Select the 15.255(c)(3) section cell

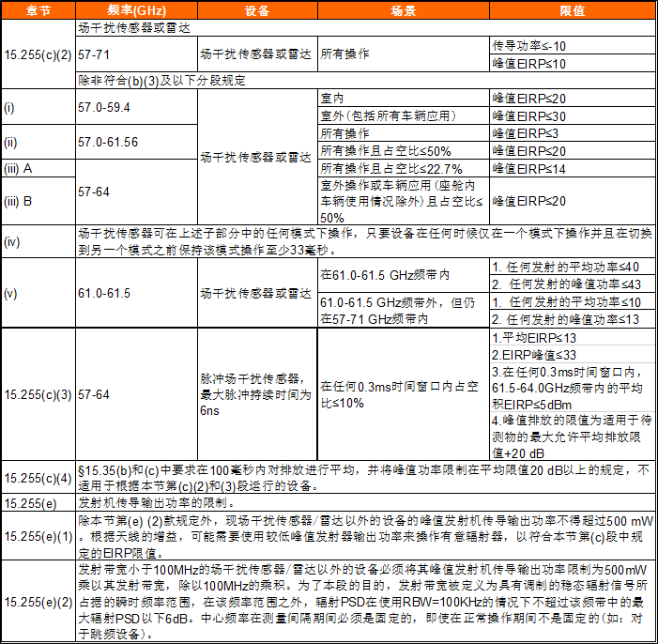click(x=38, y=393)
